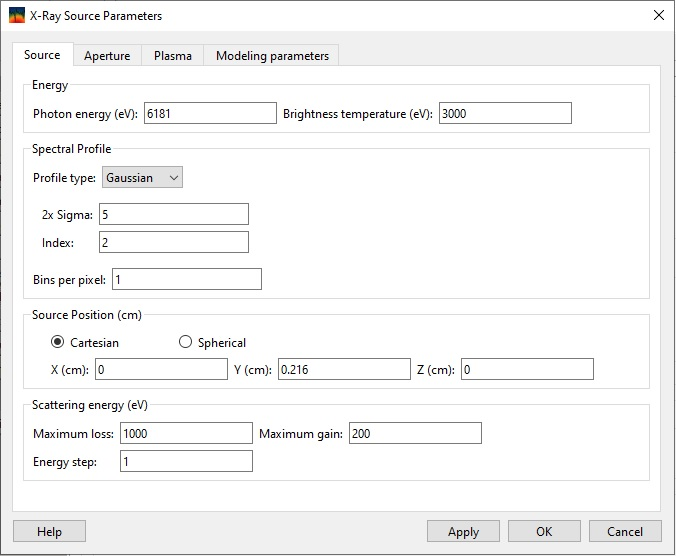Click the 2x Sigma input field
This screenshot has width=676, height=556.
[x=173, y=214]
